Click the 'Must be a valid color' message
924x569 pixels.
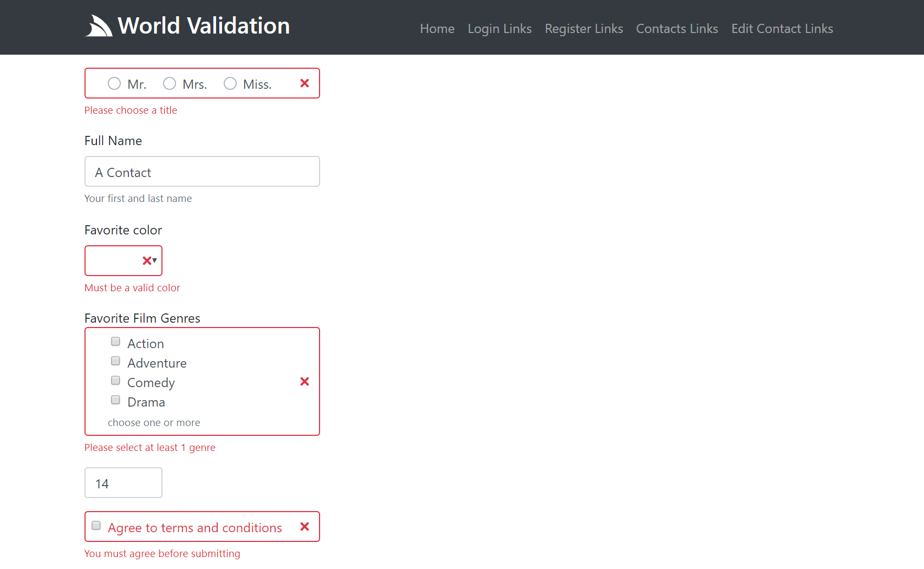[x=132, y=288]
